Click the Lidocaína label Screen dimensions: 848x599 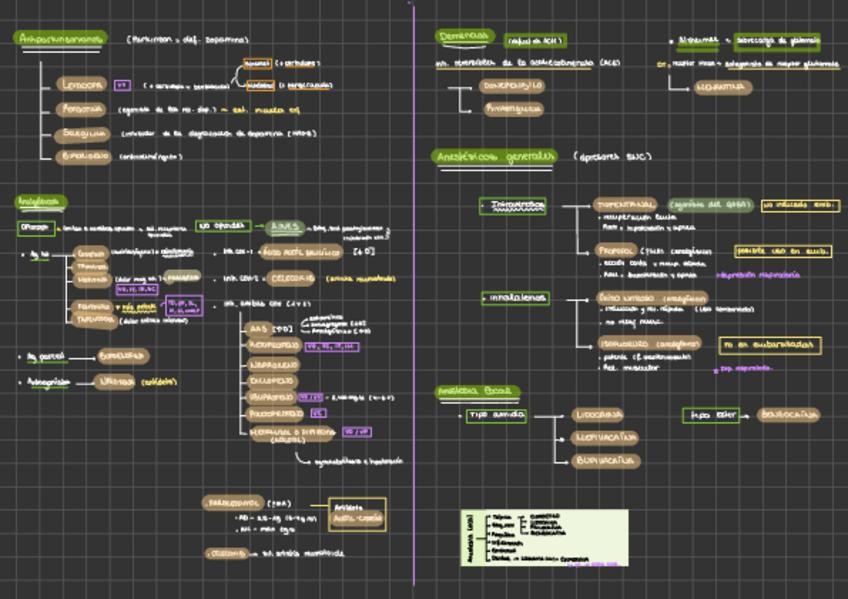[599, 414]
